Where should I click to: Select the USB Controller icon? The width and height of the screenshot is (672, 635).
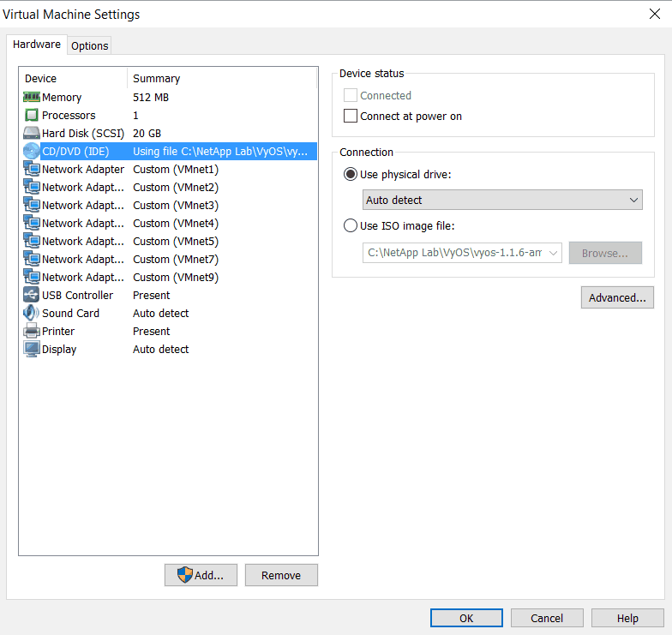click(x=32, y=296)
